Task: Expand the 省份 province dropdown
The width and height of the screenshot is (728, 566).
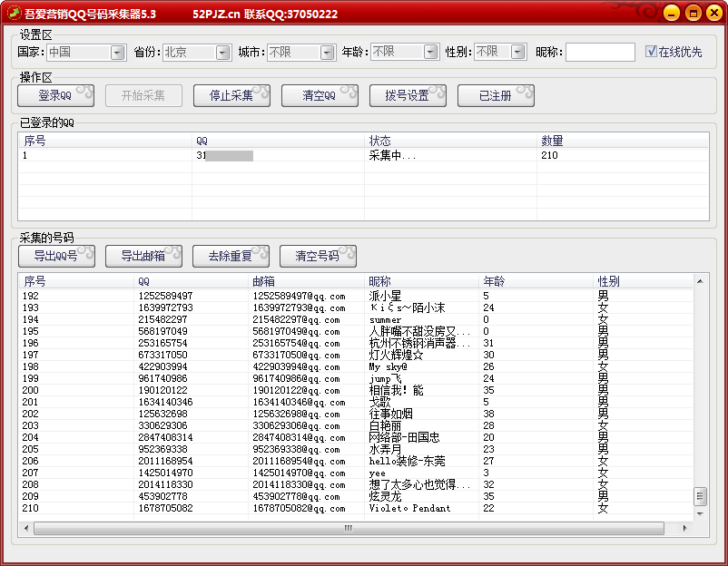Action: click(x=222, y=53)
